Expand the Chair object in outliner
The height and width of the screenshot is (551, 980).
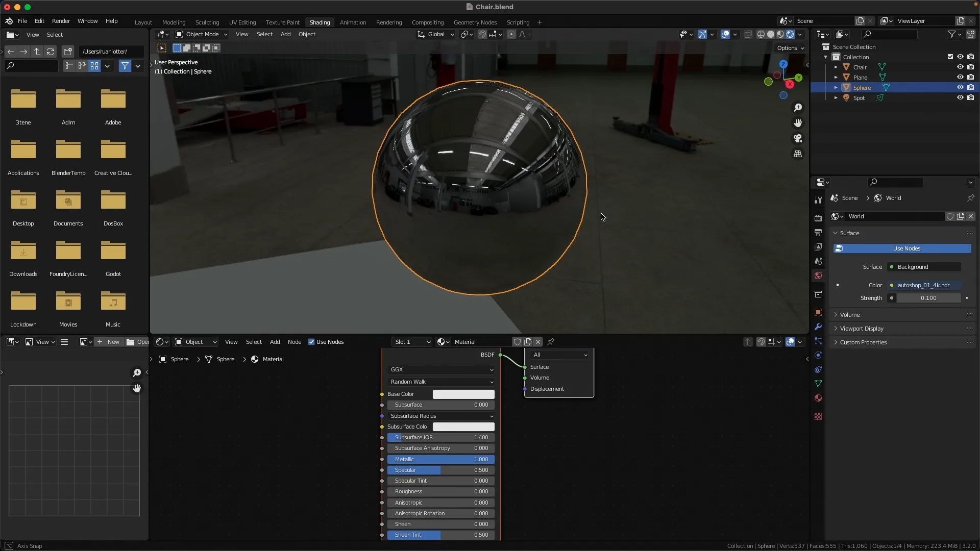[836, 67]
